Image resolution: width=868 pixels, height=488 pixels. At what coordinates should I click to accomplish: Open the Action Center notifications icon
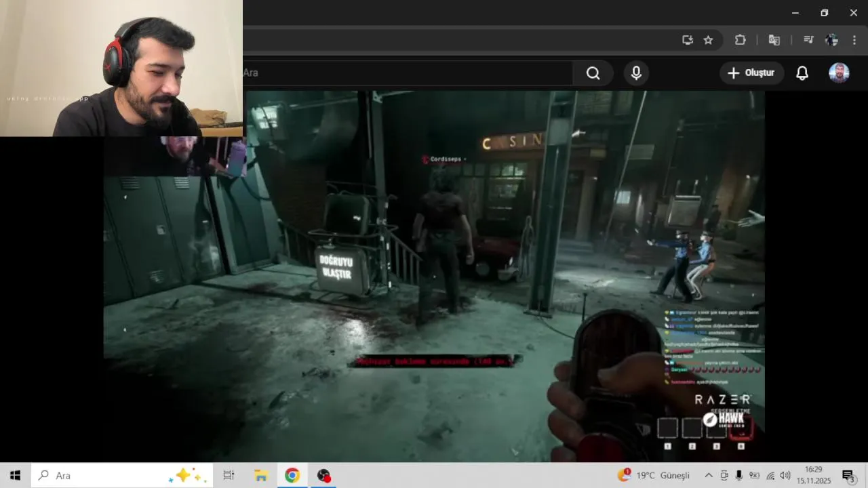click(x=848, y=476)
